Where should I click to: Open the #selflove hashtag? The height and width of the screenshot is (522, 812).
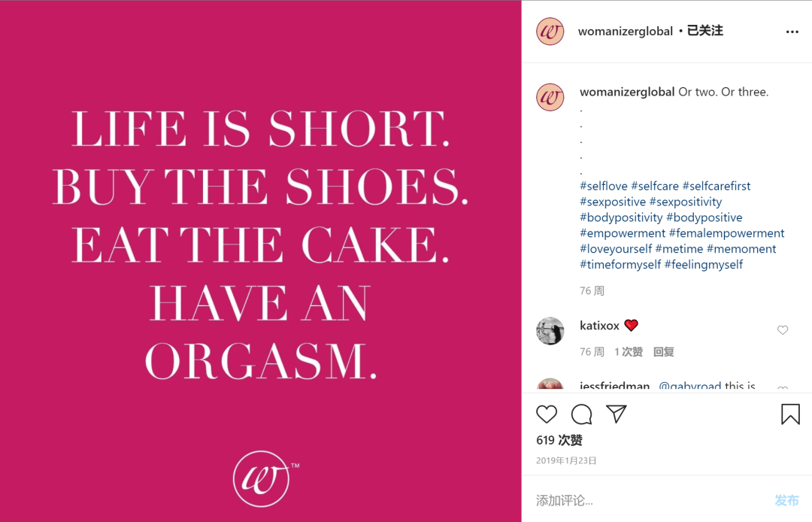[x=604, y=186]
